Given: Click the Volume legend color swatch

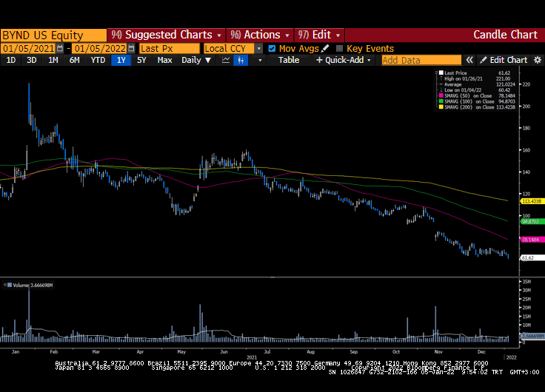Looking at the screenshot, I should click(10, 285).
